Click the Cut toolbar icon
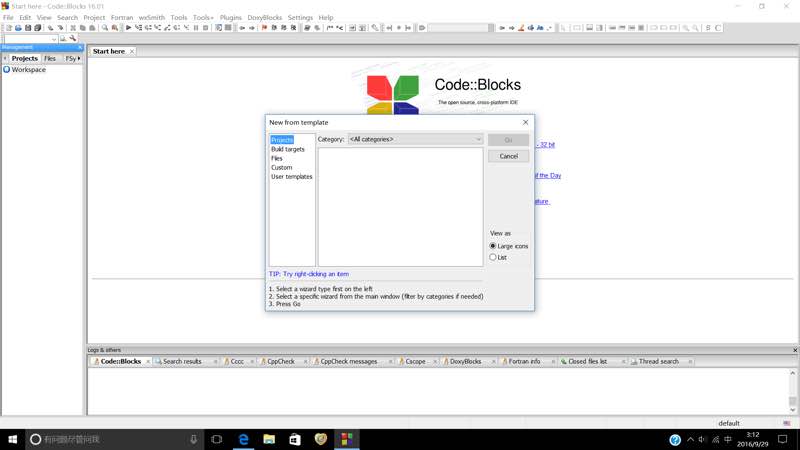Viewport: 800px width, 450px height. click(73, 28)
